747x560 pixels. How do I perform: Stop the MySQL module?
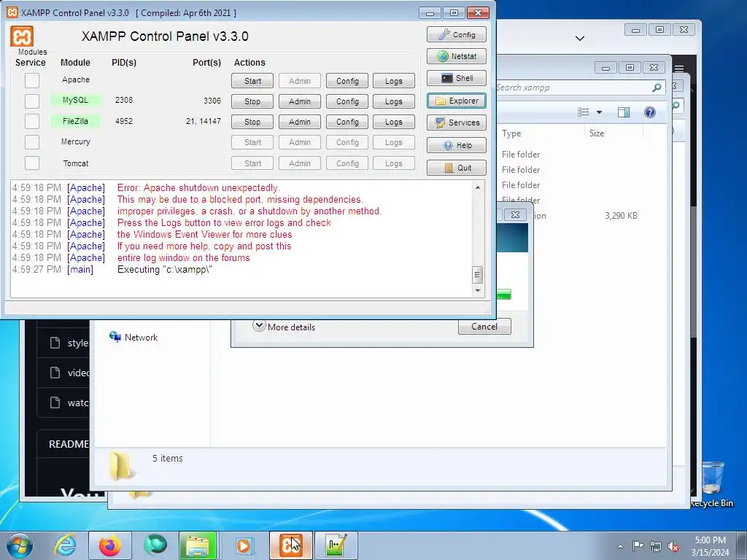252,101
